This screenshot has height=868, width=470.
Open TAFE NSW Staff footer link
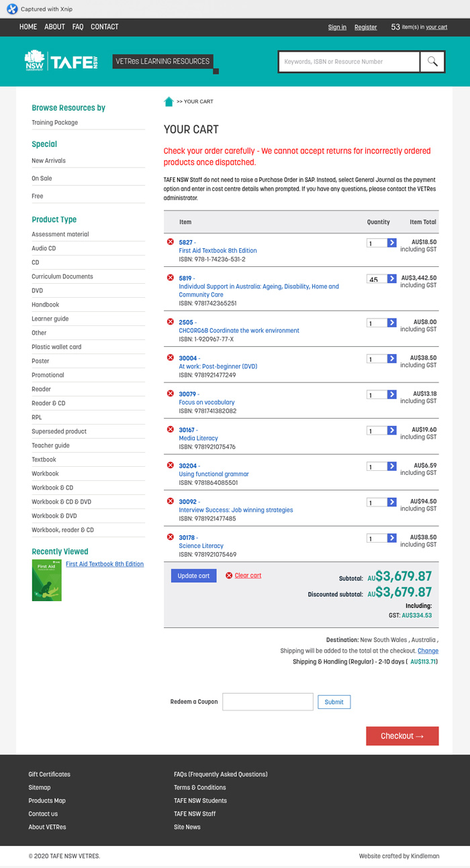pyautogui.click(x=195, y=814)
